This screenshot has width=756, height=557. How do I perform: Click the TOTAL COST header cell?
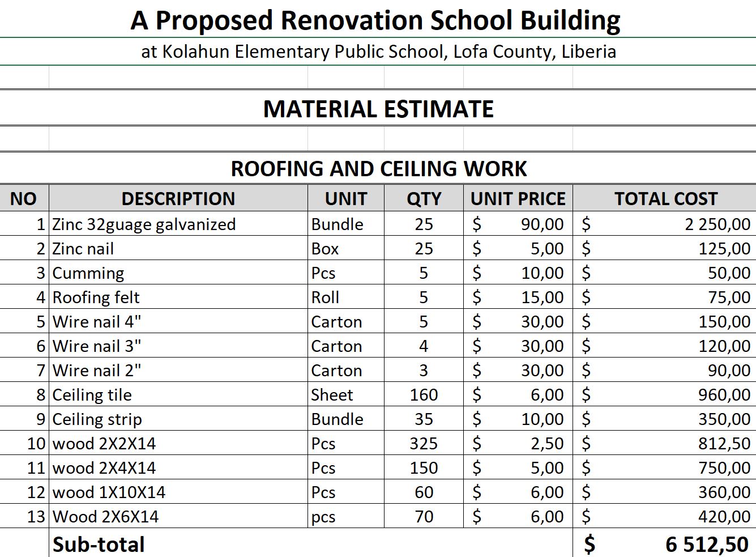pyautogui.click(x=665, y=199)
